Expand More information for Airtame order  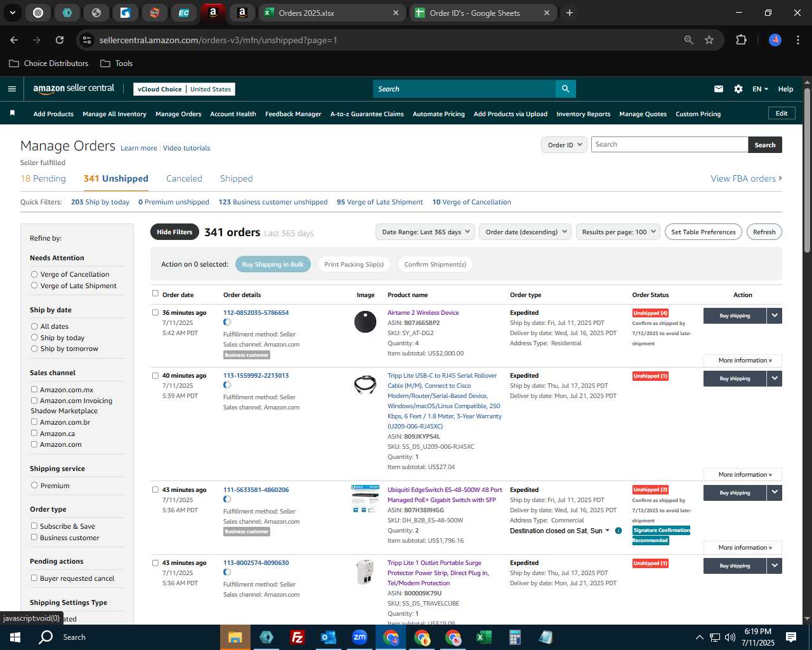click(742, 360)
